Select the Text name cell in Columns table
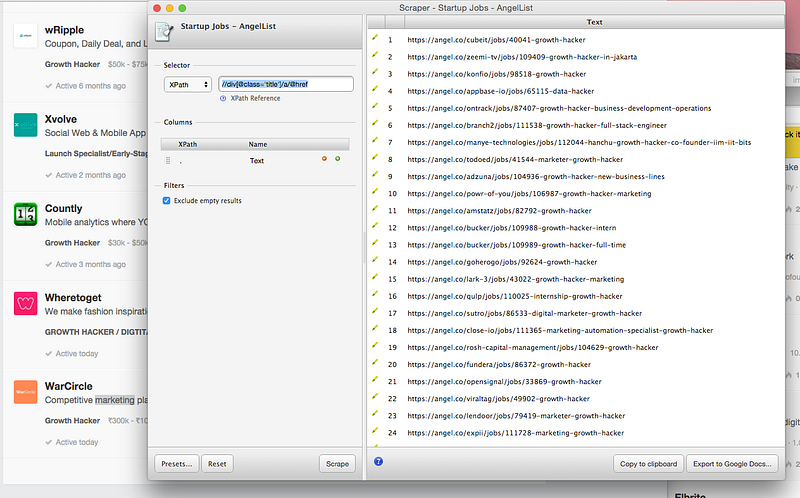The width and height of the screenshot is (800, 498). [x=257, y=161]
